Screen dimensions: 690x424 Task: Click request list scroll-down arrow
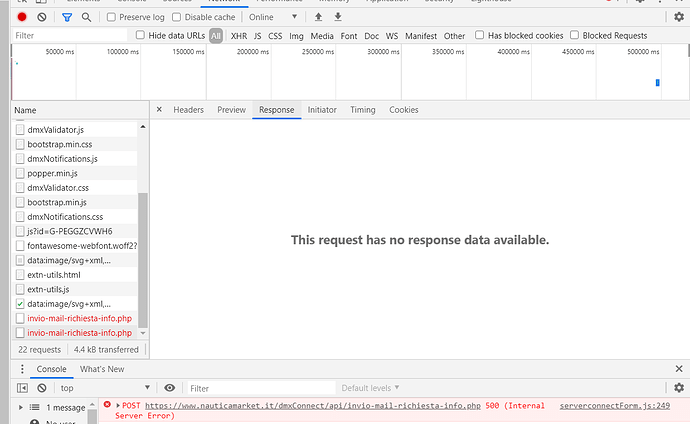click(143, 333)
